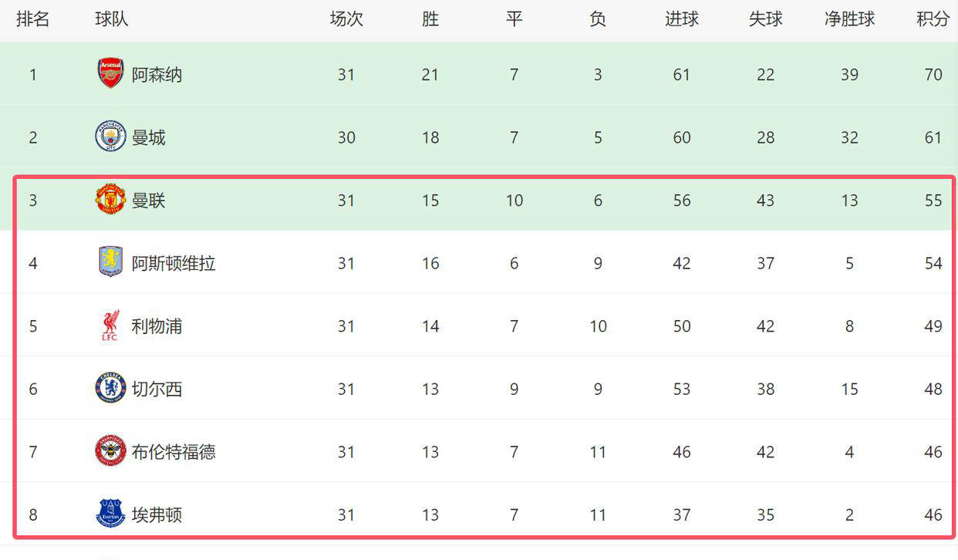This screenshot has width=958, height=560.
Task: Click Arsenal's 70 points cell
Action: 933,75
